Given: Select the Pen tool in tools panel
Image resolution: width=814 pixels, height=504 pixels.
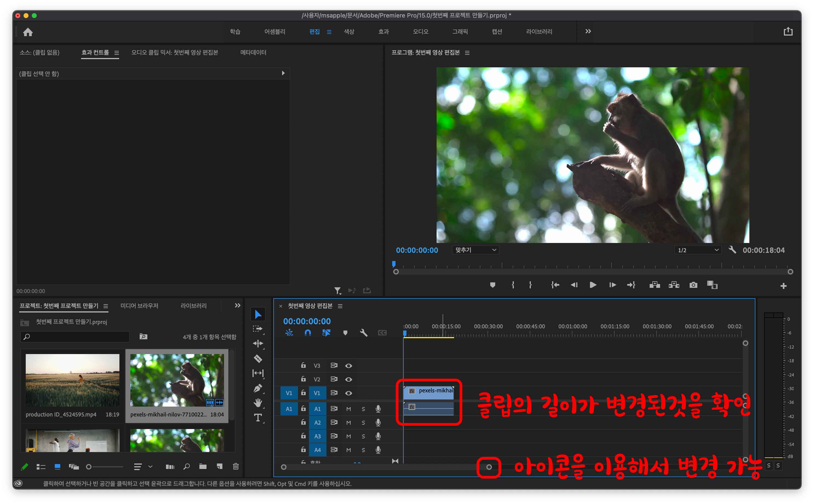Looking at the screenshot, I should (257, 388).
